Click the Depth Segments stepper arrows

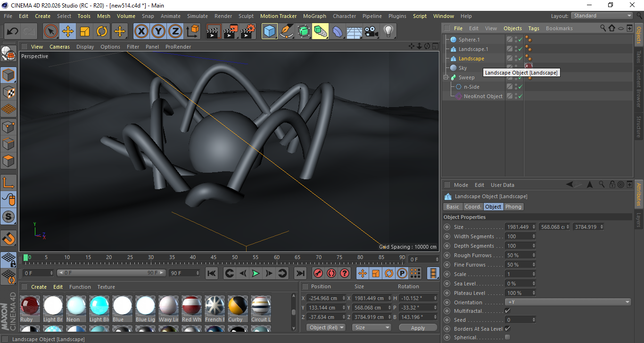coord(534,246)
